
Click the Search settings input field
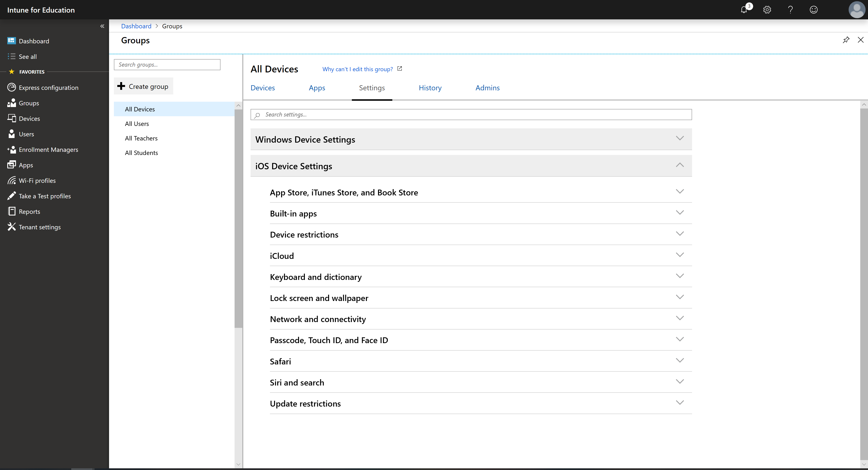click(471, 114)
